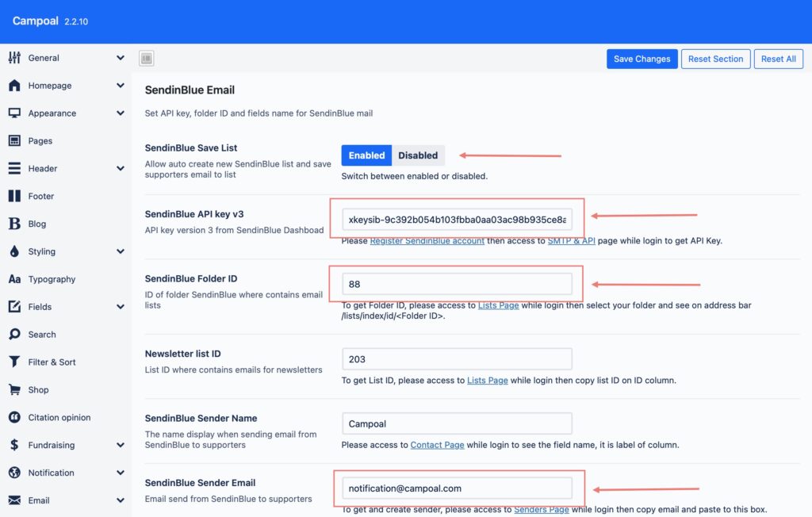
Task: Click the Reset Section button
Action: coord(715,59)
